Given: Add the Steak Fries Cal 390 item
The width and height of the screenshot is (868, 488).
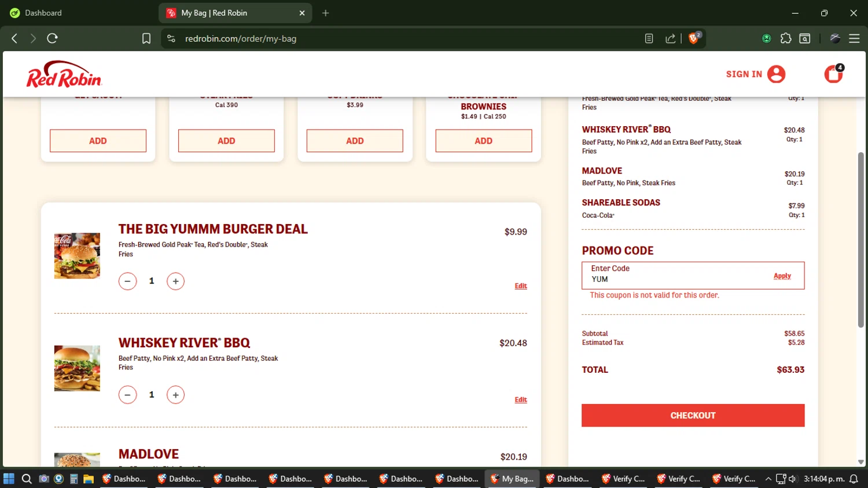Looking at the screenshot, I should [226, 141].
